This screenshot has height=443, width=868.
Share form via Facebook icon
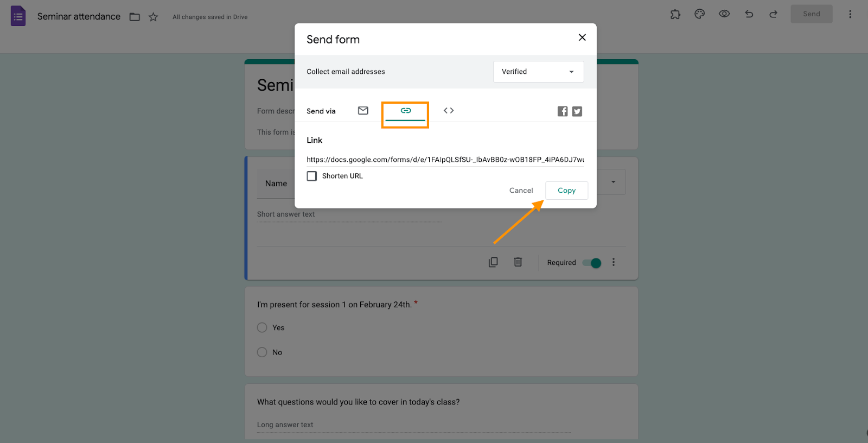(563, 111)
